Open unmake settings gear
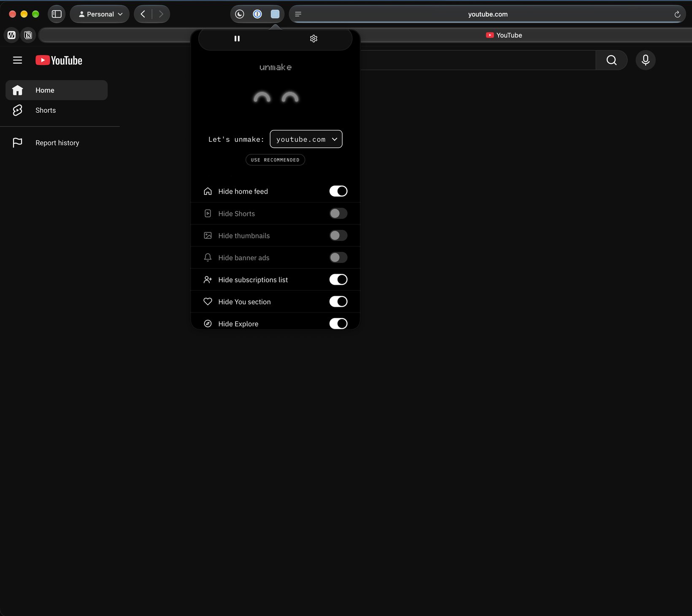 point(314,38)
